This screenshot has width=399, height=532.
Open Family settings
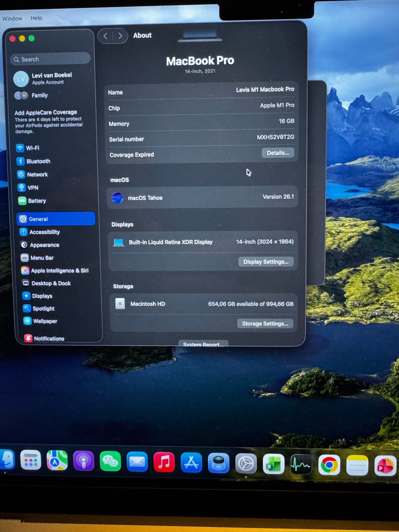[x=32, y=95]
